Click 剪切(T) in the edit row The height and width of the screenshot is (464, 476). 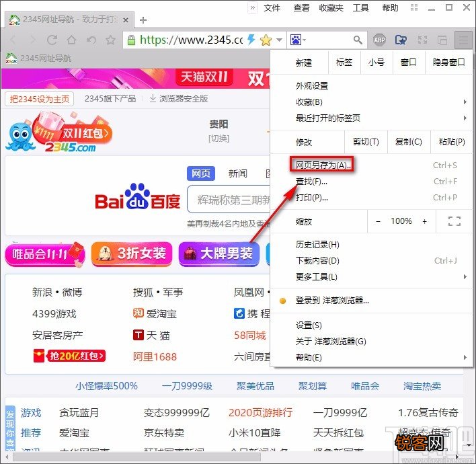coord(366,142)
